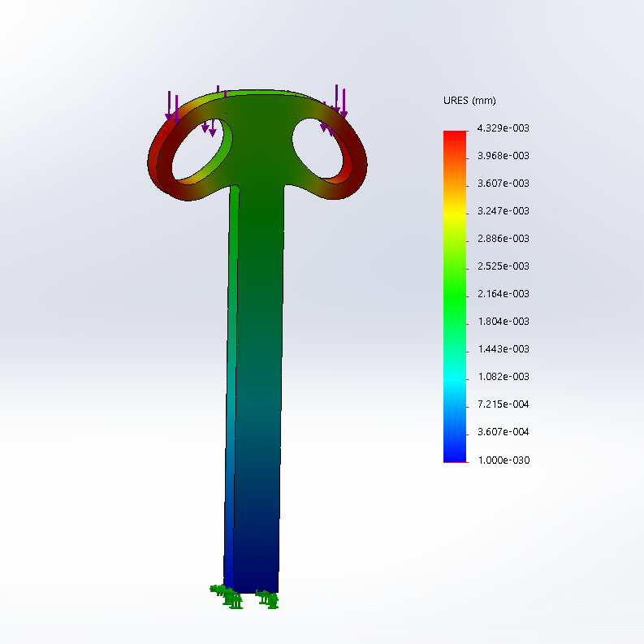Click the legend value 1.443e-003
Viewport: 644px width, 644px height.
(x=504, y=348)
